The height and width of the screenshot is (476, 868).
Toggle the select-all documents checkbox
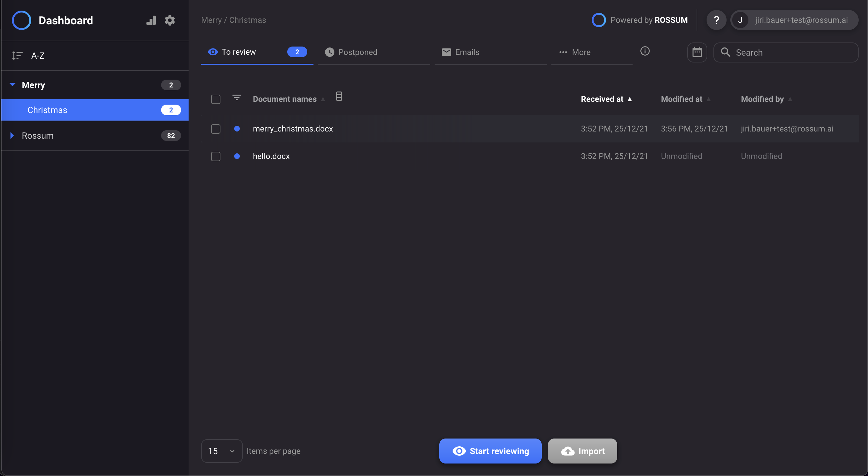pos(216,99)
